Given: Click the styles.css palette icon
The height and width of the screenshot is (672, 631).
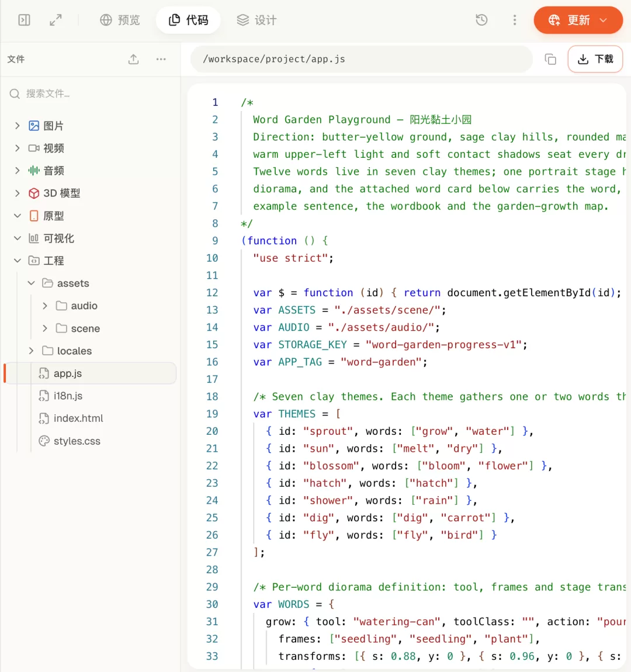Looking at the screenshot, I should 44,441.
